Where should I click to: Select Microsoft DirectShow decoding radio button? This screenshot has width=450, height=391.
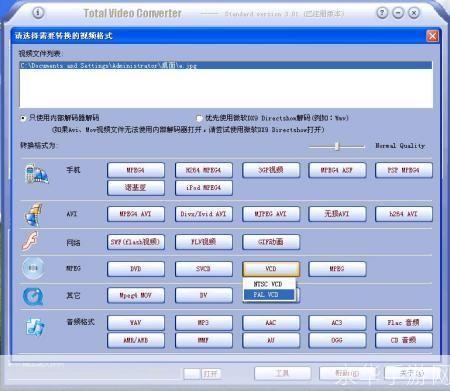pyautogui.click(x=199, y=118)
